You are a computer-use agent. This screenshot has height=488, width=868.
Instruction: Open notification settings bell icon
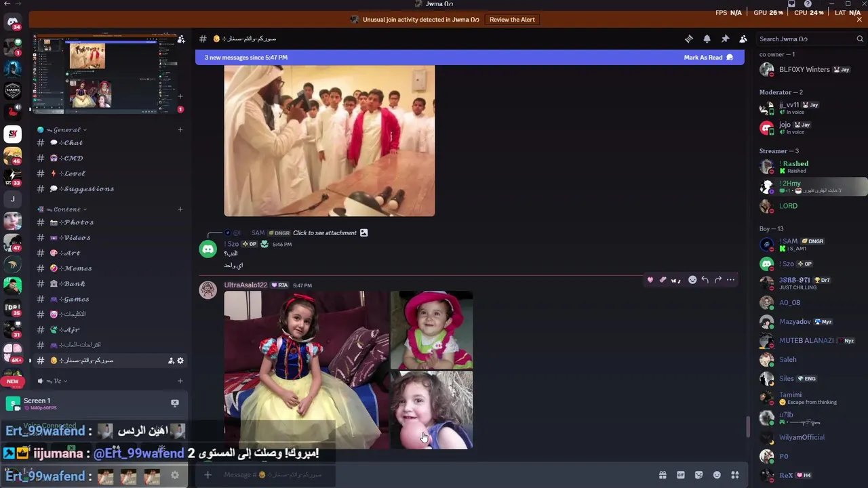[707, 39]
